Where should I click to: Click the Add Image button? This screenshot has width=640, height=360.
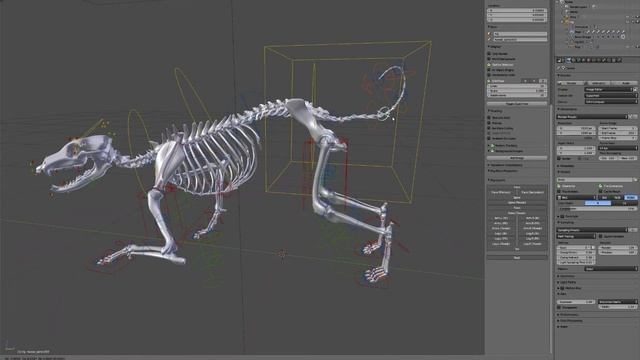(517, 158)
